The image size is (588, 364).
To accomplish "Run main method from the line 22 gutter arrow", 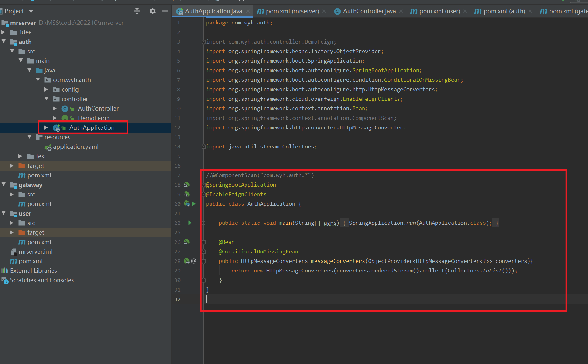I will click(190, 223).
